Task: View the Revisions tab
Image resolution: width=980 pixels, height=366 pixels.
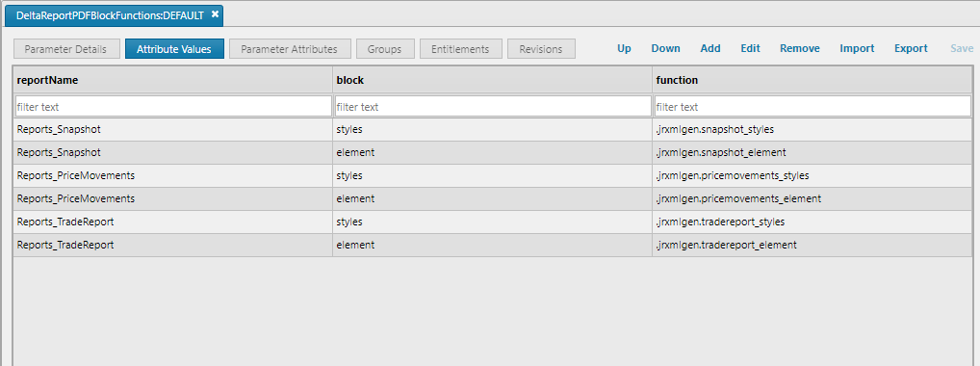Action: [x=541, y=49]
